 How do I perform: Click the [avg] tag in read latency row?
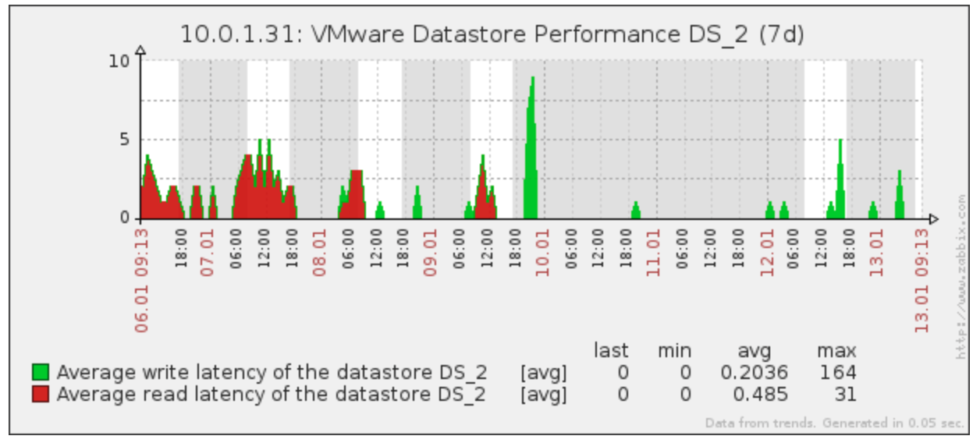coord(544,395)
